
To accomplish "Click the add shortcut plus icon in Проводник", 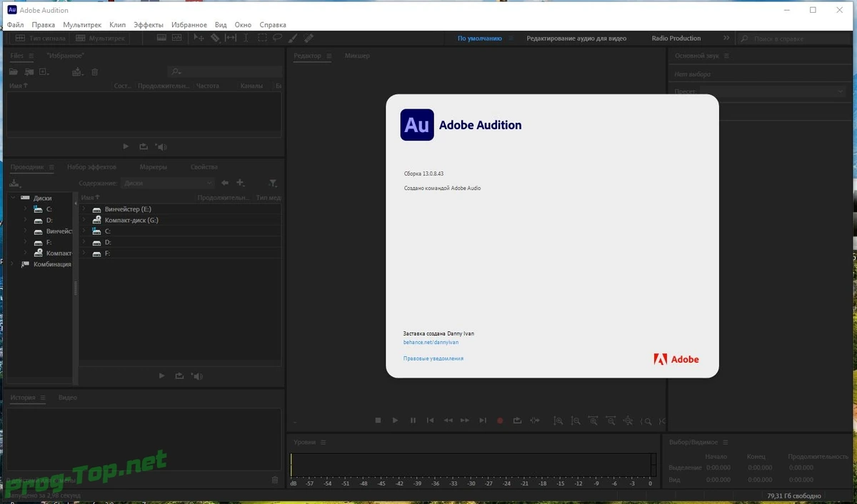I will tap(241, 183).
